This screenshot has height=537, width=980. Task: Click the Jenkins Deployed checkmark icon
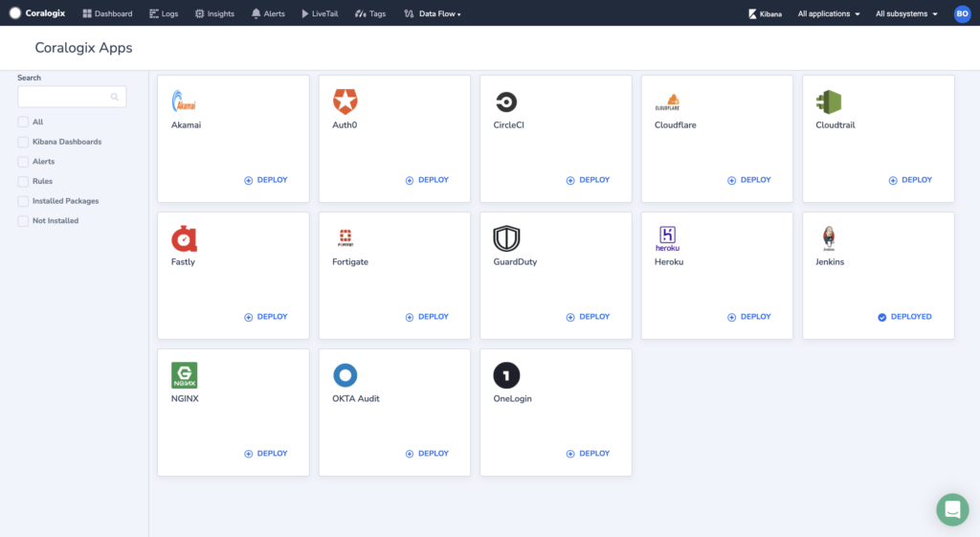point(881,317)
